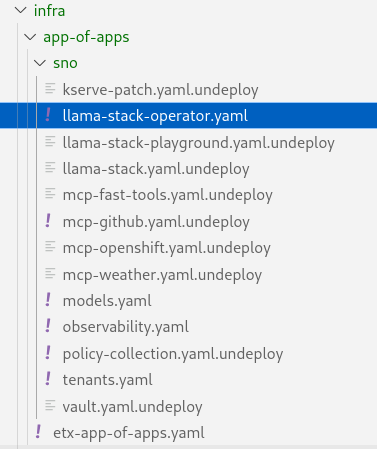Open vault.yaml.undeploy file
Image resolution: width=377 pixels, height=449 pixels.
132,407
